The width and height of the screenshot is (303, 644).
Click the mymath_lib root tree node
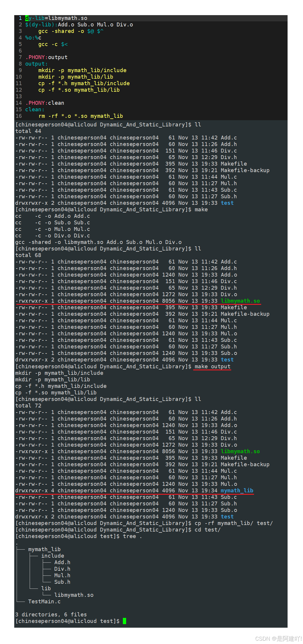pyautogui.click(x=44, y=549)
